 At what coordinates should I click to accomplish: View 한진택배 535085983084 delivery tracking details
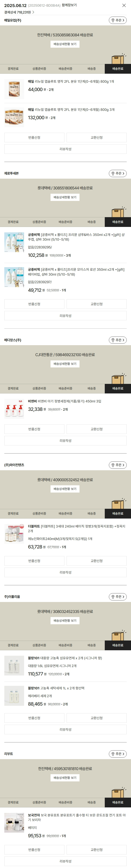point(65,44)
